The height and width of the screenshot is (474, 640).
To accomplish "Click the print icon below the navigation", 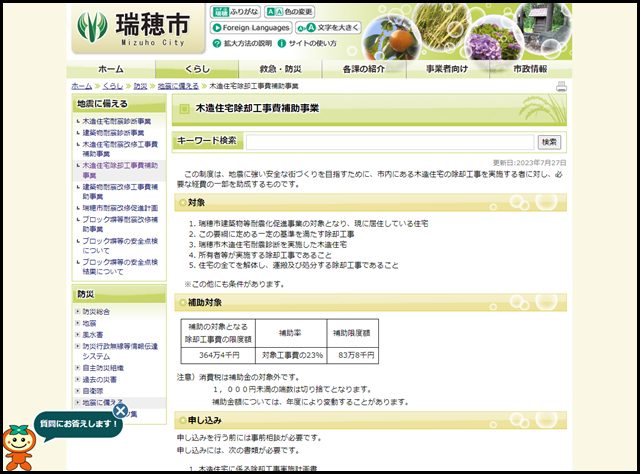I will [561, 87].
